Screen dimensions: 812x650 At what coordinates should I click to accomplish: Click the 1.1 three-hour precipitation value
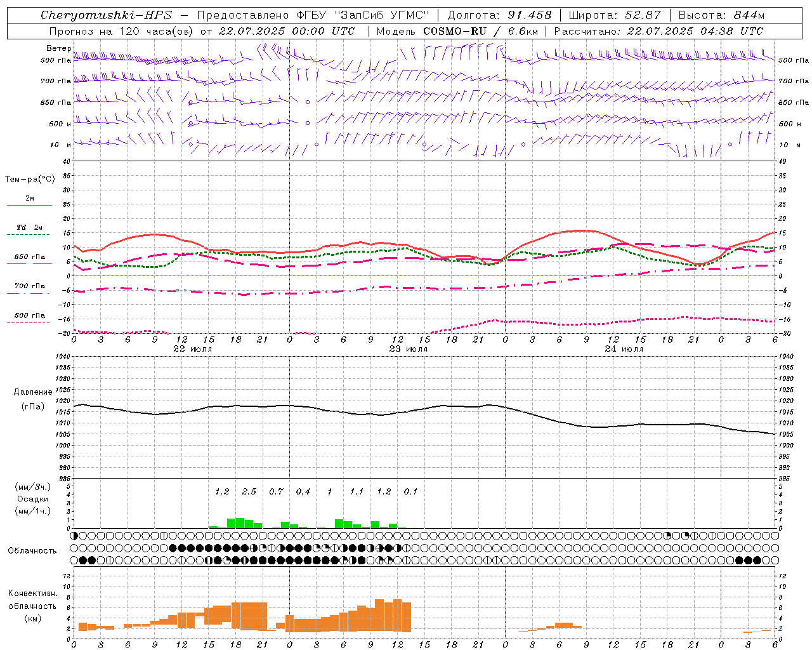pos(357,491)
